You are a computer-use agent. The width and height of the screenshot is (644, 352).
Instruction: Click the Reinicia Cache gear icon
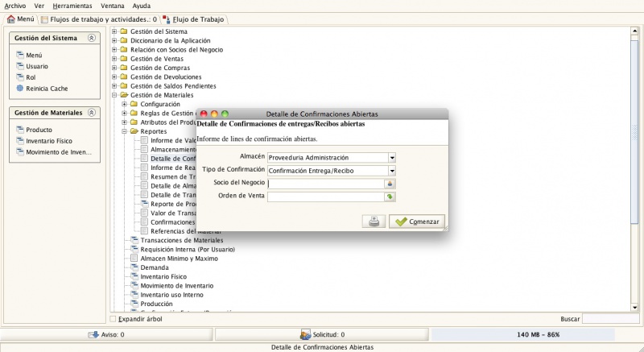click(x=19, y=88)
